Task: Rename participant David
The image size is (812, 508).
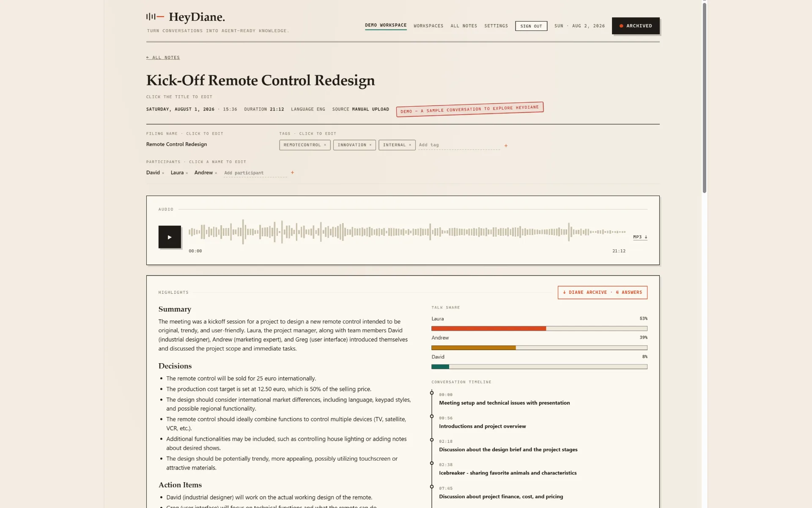Action: 153,173
